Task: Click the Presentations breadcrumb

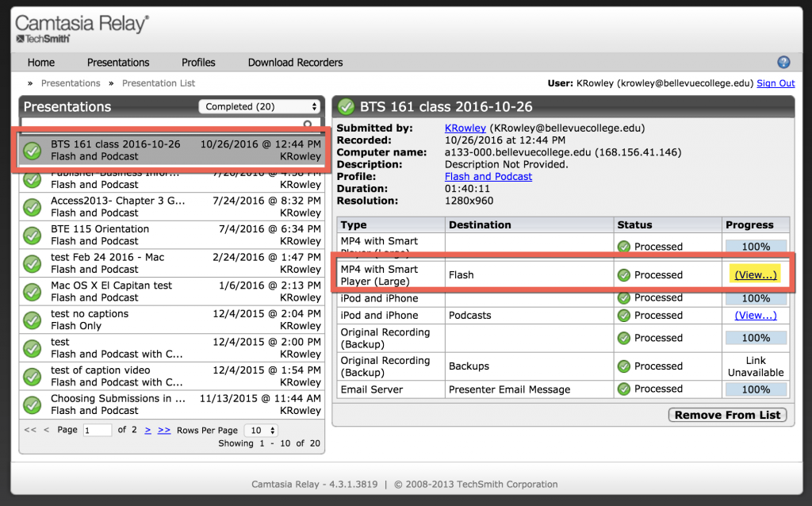Action: [x=71, y=83]
